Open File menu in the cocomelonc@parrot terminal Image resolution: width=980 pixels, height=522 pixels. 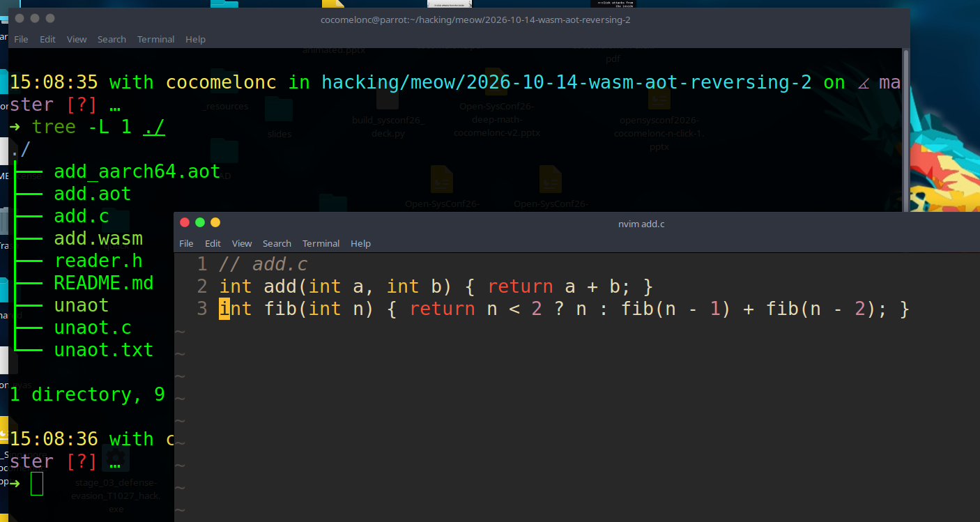[21, 39]
